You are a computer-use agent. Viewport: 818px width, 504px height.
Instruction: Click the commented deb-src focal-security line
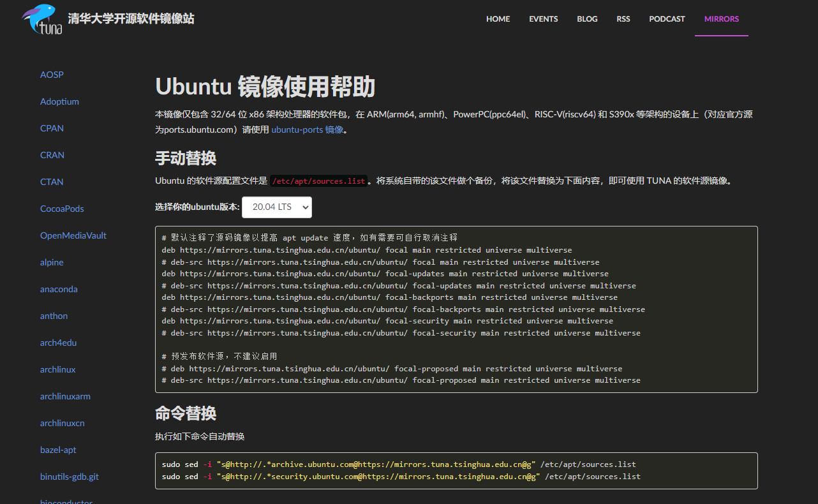coord(401,333)
